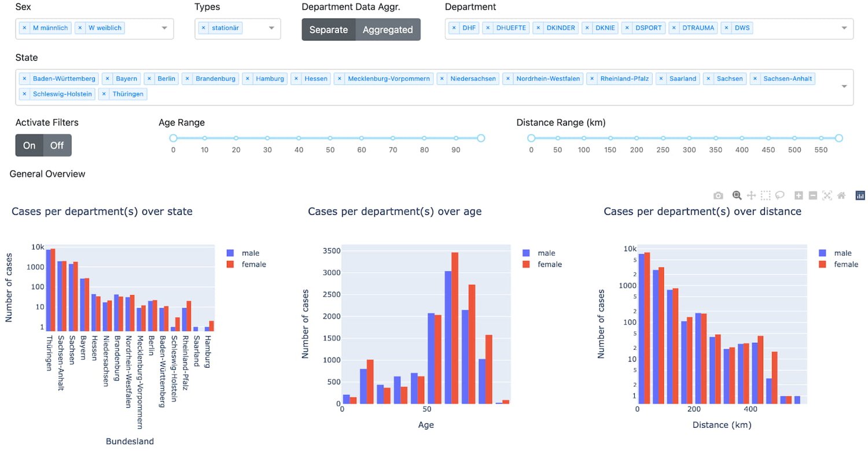Remove Hamburg state tag
Screen dimensions: 868x451
point(248,79)
